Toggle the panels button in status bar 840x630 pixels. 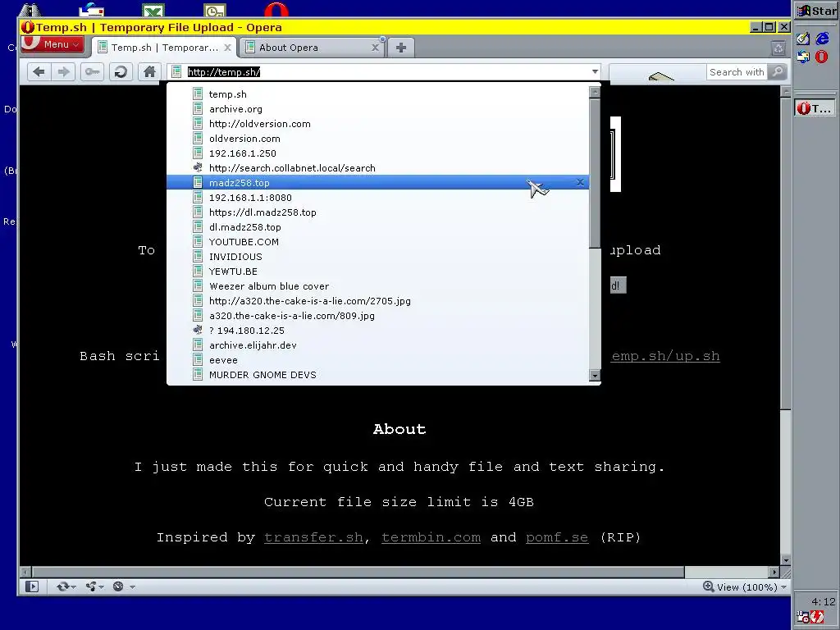coord(32,587)
